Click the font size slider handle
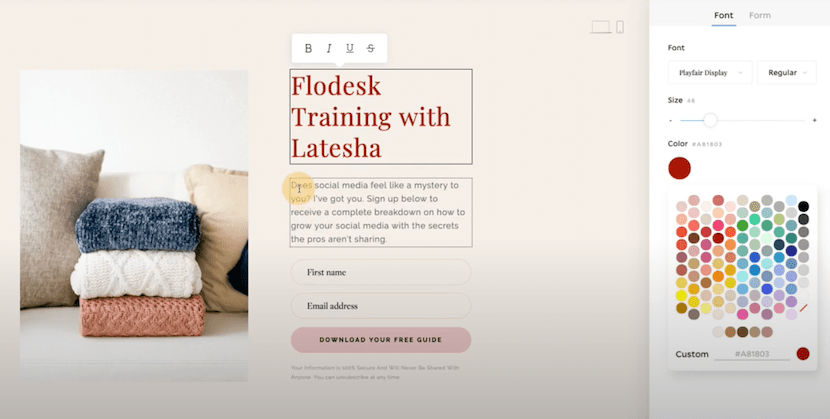830x419 pixels. [x=710, y=120]
